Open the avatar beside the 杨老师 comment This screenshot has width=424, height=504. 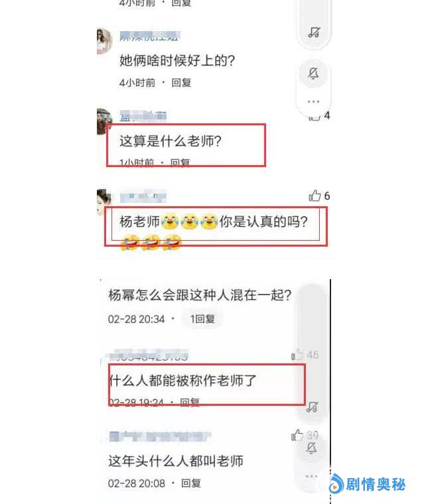pyautogui.click(x=104, y=202)
